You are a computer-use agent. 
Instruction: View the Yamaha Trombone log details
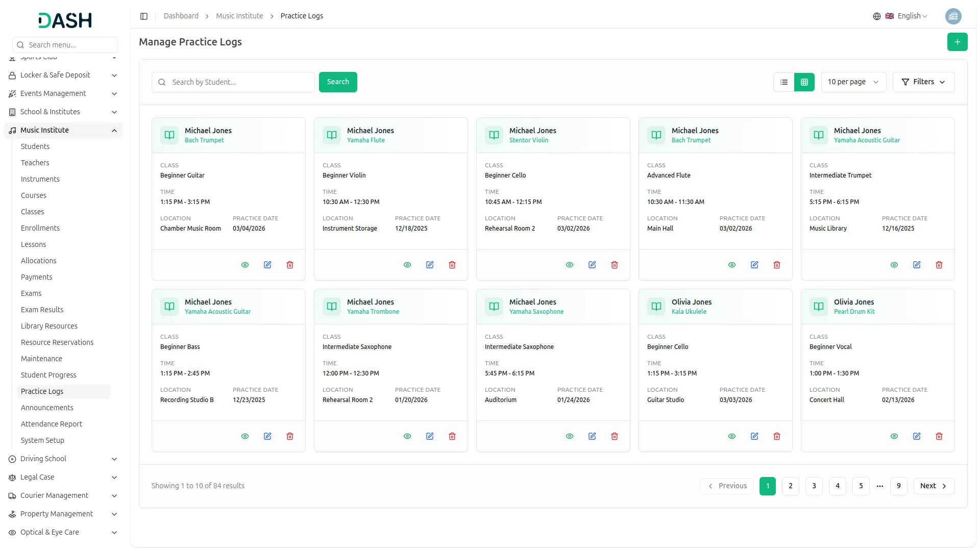(407, 436)
